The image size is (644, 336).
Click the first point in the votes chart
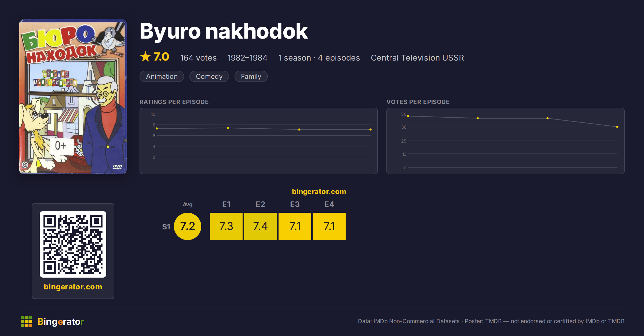pos(408,116)
